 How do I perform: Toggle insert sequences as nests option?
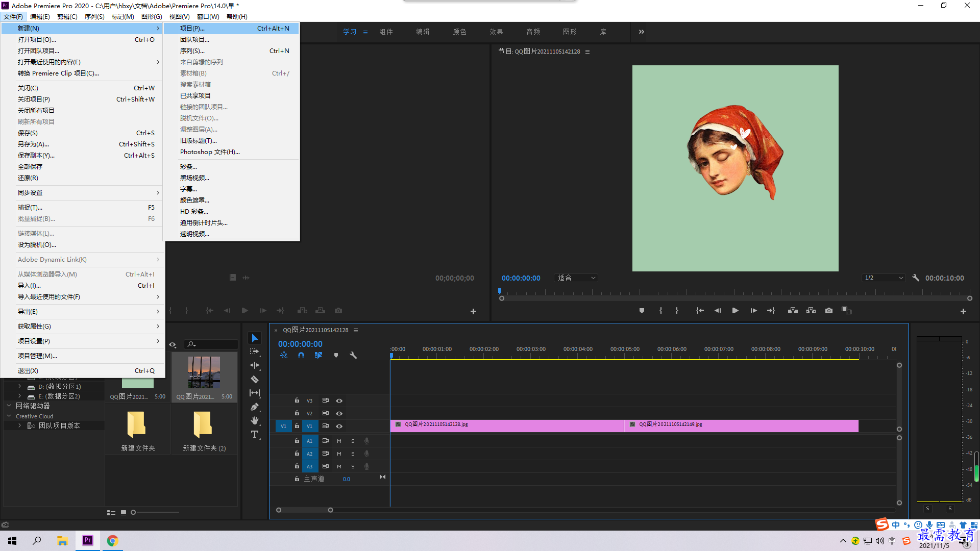click(284, 355)
